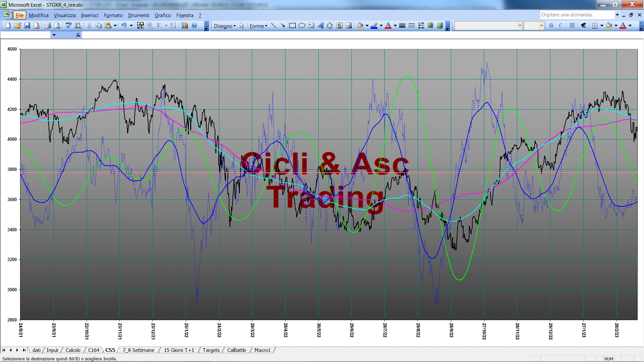This screenshot has height=362, width=644.
Task: Click the Permission document icon
Action: click(x=37, y=25)
